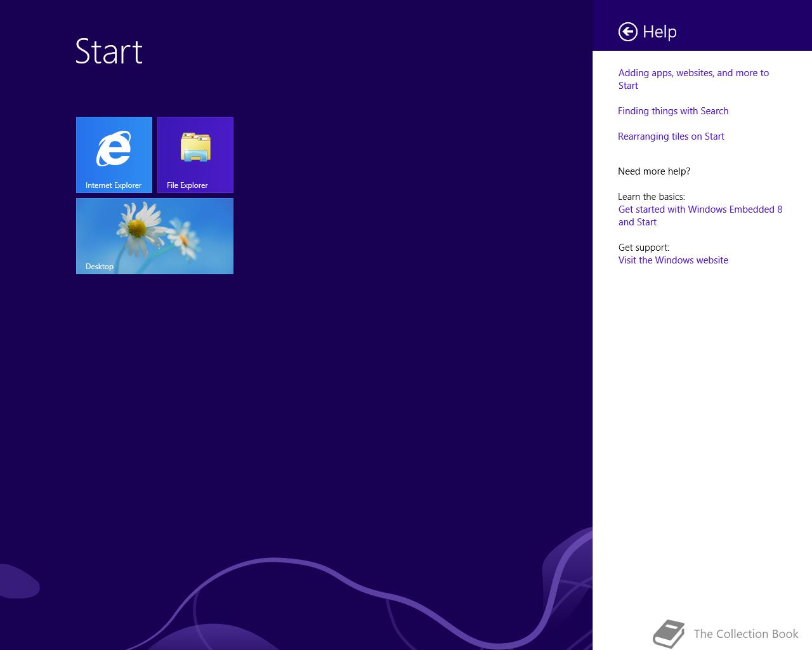Click the 'Need more help?' text
Screen dimensions: 812x650
coord(654,171)
